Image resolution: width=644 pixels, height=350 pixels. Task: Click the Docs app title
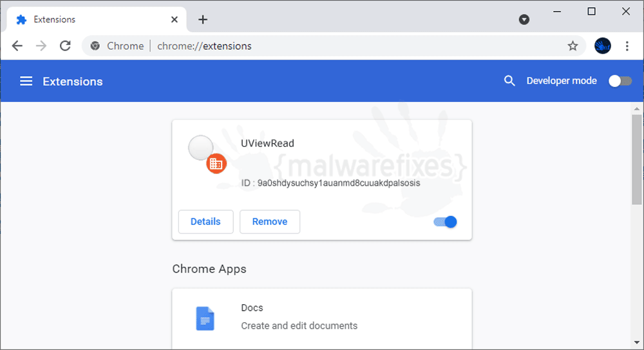pos(252,307)
